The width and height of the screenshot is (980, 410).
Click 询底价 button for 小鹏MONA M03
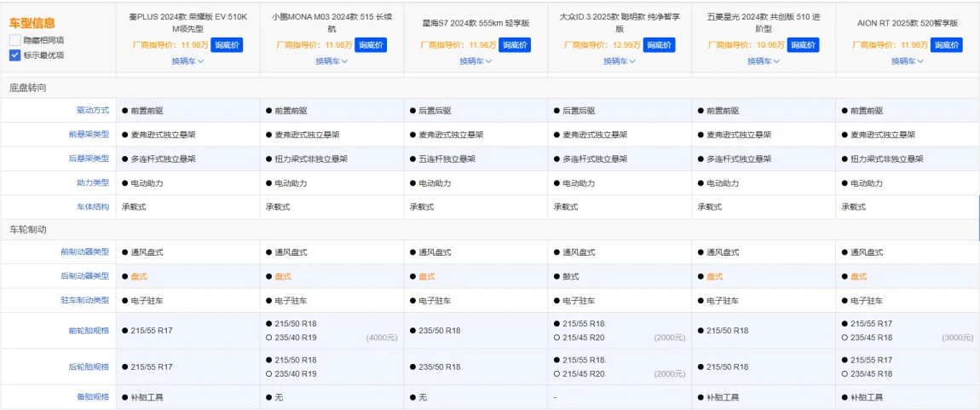(x=371, y=45)
